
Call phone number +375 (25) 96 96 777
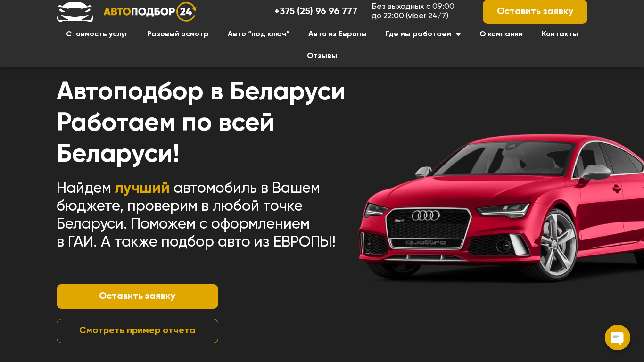[316, 11]
